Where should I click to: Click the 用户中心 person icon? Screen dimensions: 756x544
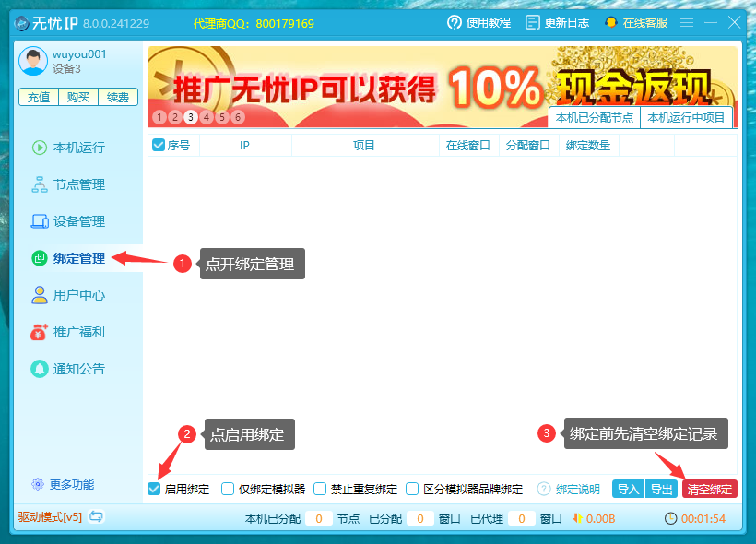coord(39,295)
